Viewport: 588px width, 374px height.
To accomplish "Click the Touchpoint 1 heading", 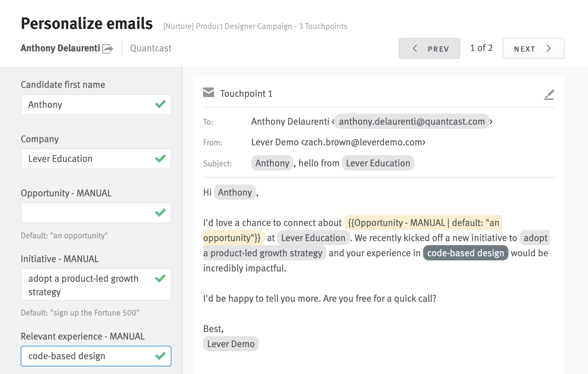I will 246,94.
